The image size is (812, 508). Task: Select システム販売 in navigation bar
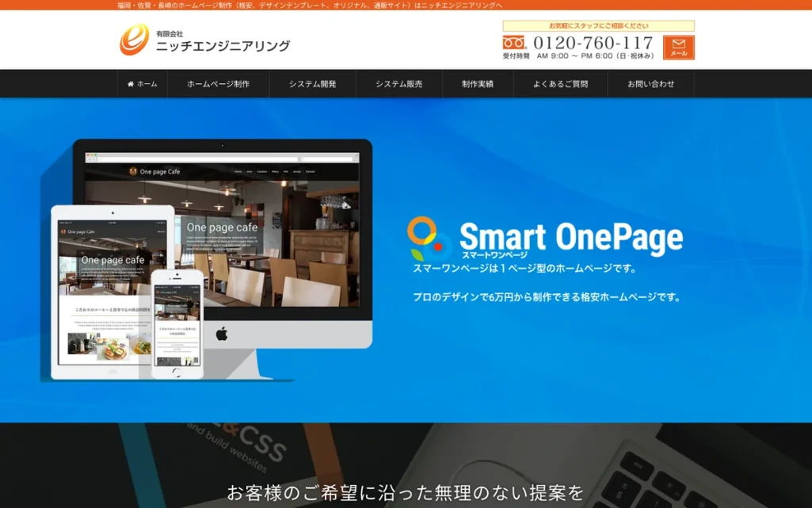coord(398,84)
